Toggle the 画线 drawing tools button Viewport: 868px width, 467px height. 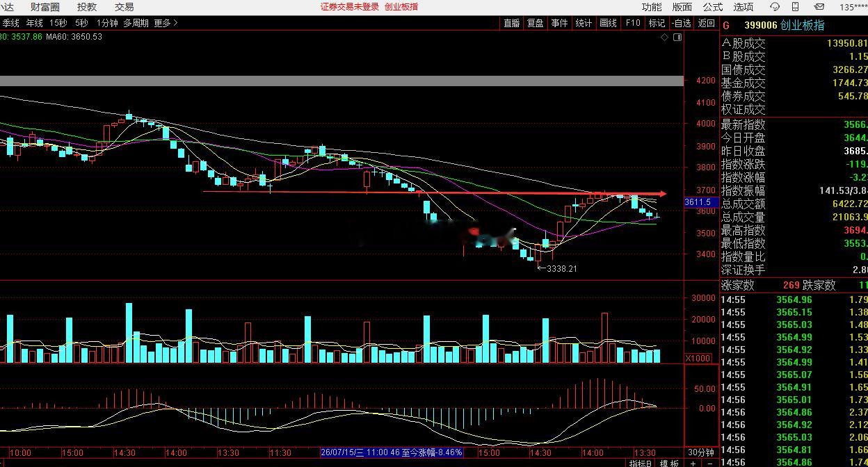tap(608, 23)
